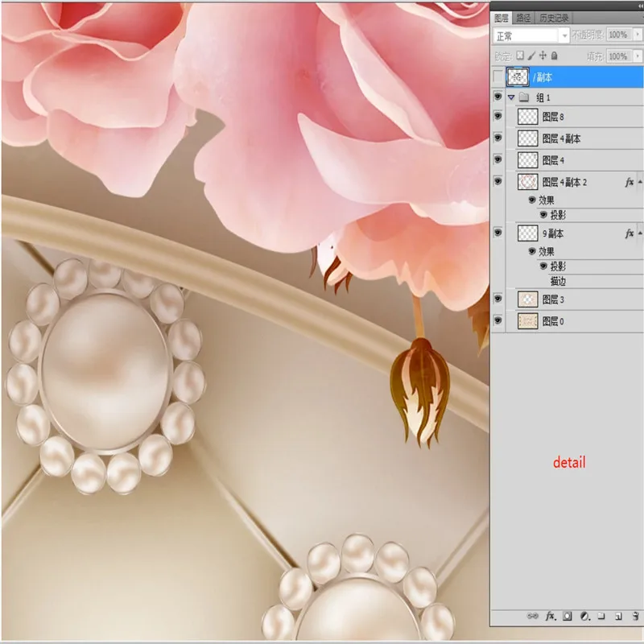
Task: Select the 图层 3 layer thumbnail
Action: point(527,299)
